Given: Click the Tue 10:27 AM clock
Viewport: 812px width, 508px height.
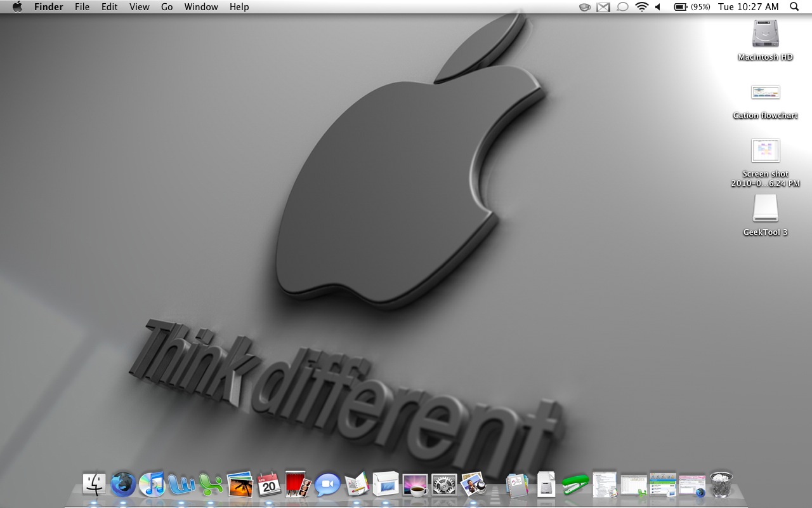Looking at the screenshot, I should tap(749, 7).
